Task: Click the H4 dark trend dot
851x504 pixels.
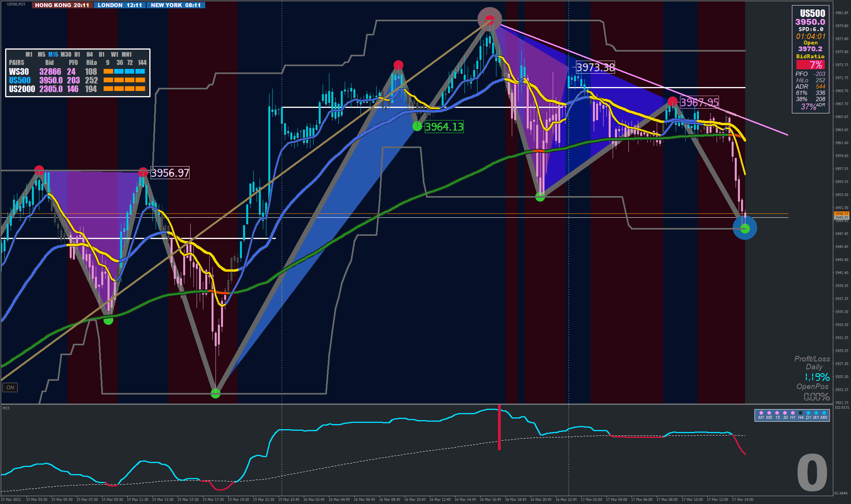Action: 800,413
